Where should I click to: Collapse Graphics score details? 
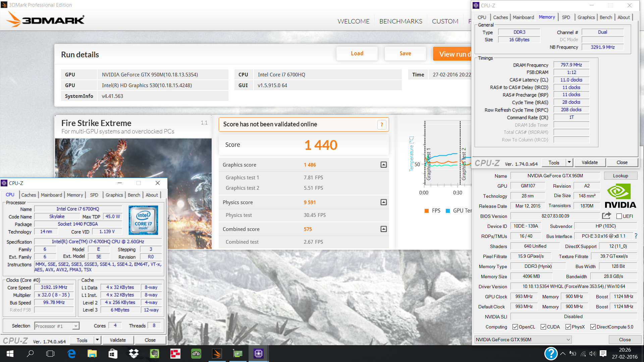coord(384,165)
